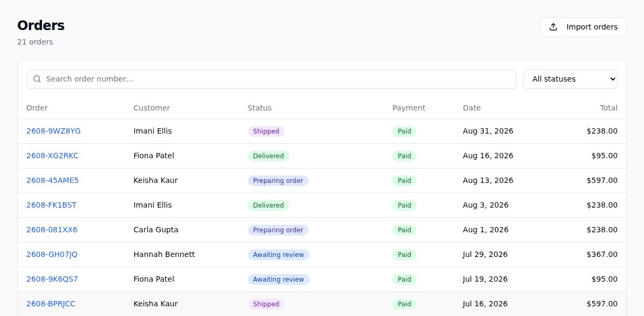Click the 21 orders count text
This screenshot has width=644, height=316.
[x=35, y=42]
